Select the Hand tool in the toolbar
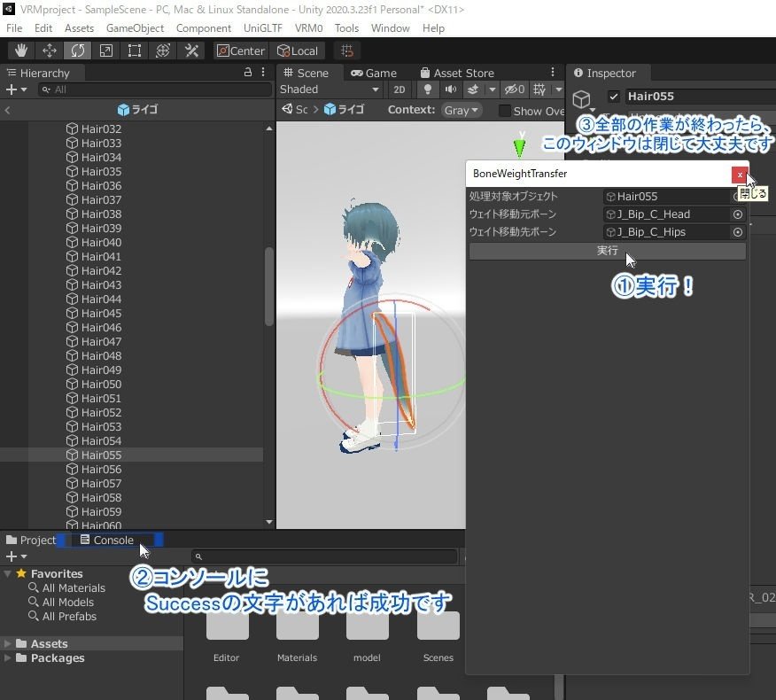This screenshot has width=776, height=700. pos(21,51)
